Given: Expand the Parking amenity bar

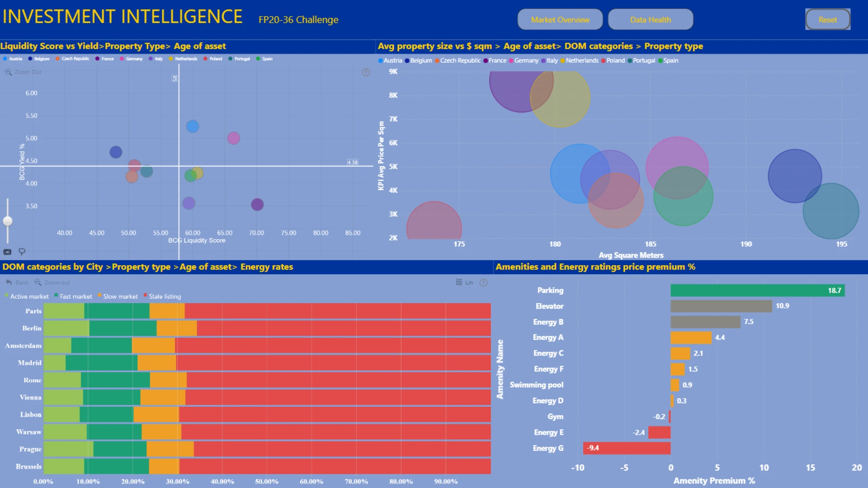Looking at the screenshot, I should click(757, 291).
